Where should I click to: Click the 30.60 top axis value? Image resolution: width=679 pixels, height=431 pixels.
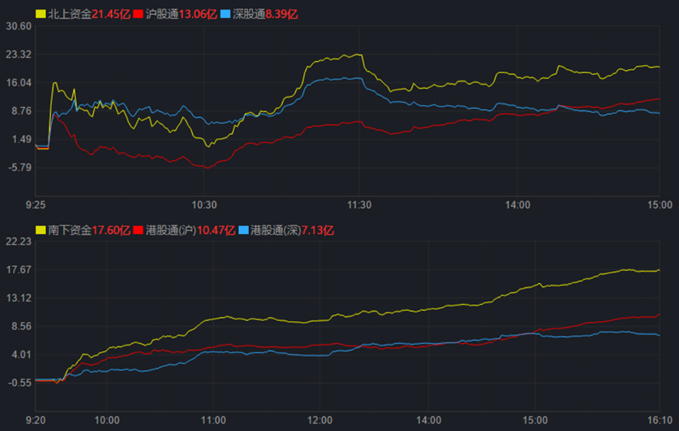(18, 27)
